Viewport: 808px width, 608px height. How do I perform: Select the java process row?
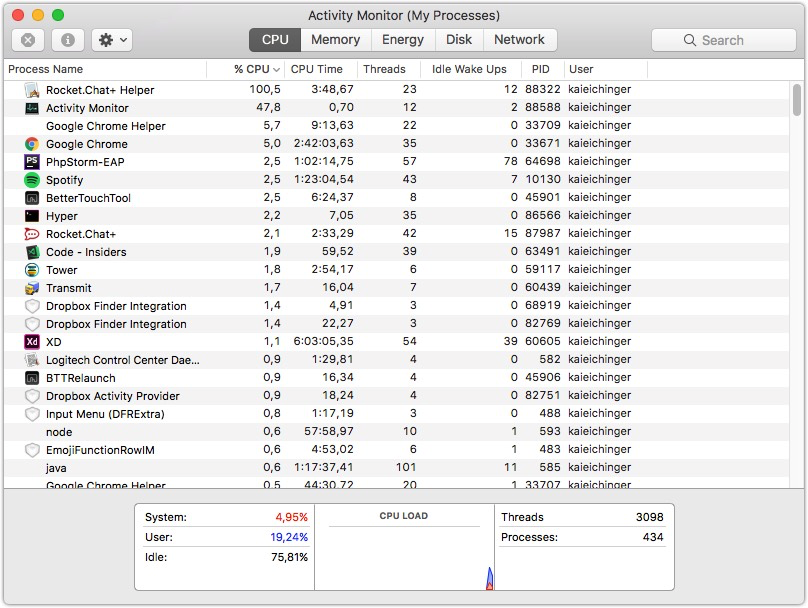[x=396, y=468]
